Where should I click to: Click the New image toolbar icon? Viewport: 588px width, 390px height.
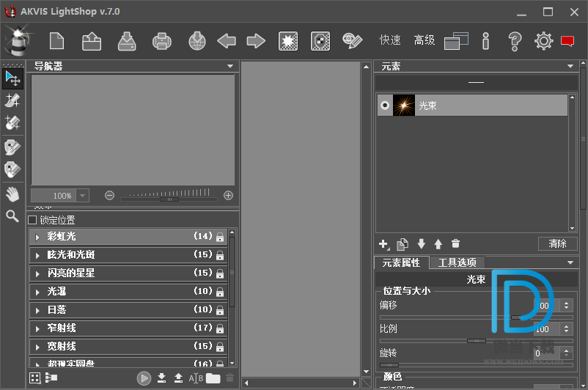(58, 41)
